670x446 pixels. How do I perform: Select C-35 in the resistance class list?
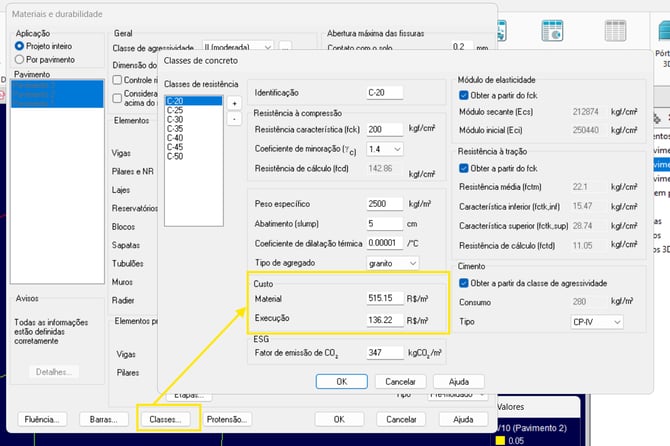tap(175, 129)
